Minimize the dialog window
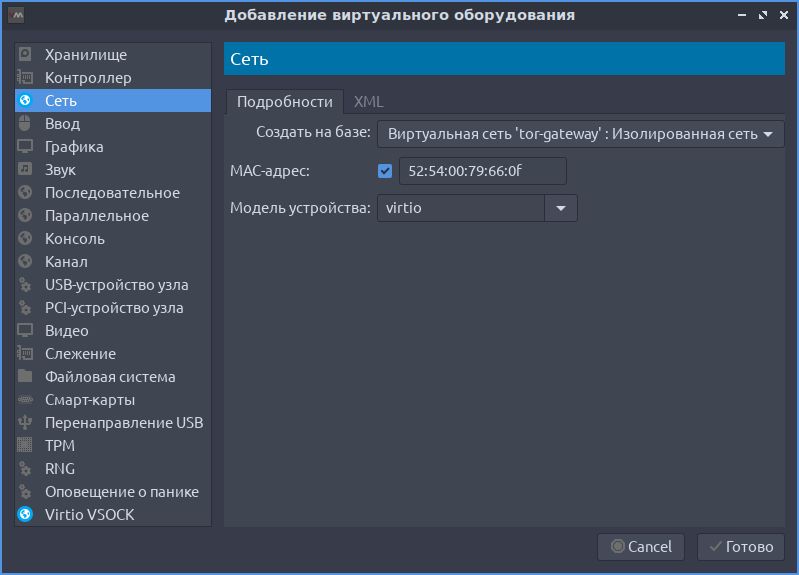The height and width of the screenshot is (575, 799). (x=742, y=15)
